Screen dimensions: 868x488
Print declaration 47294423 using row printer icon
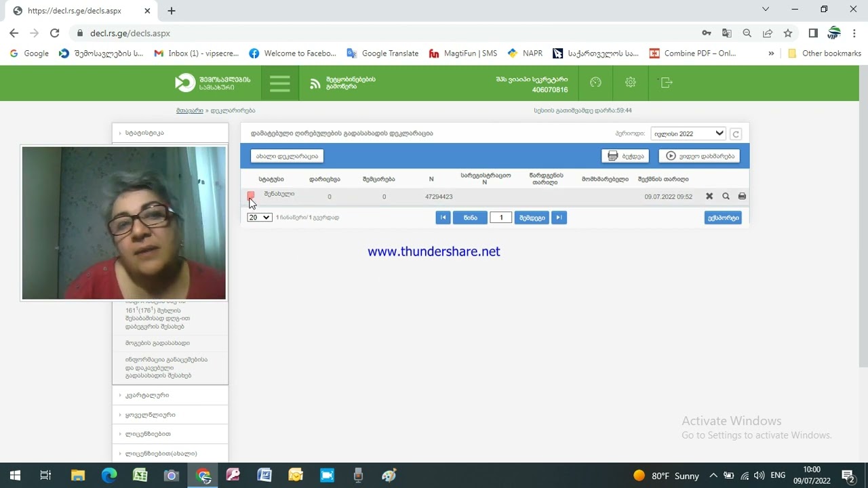click(x=742, y=197)
